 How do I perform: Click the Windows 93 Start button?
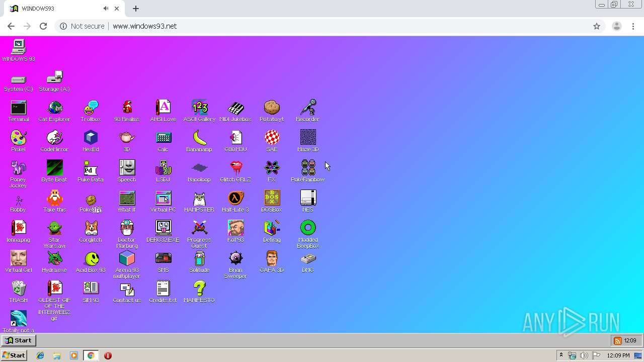[18, 340]
